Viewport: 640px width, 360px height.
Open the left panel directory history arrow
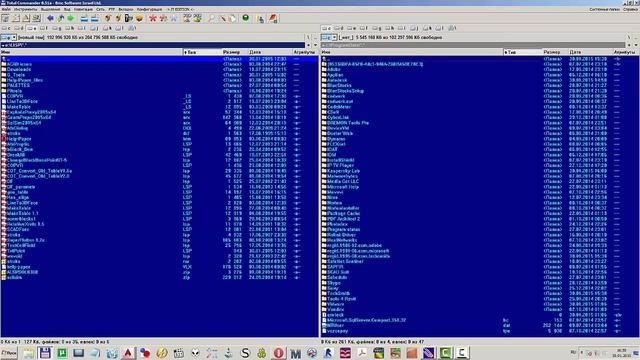pos(315,45)
